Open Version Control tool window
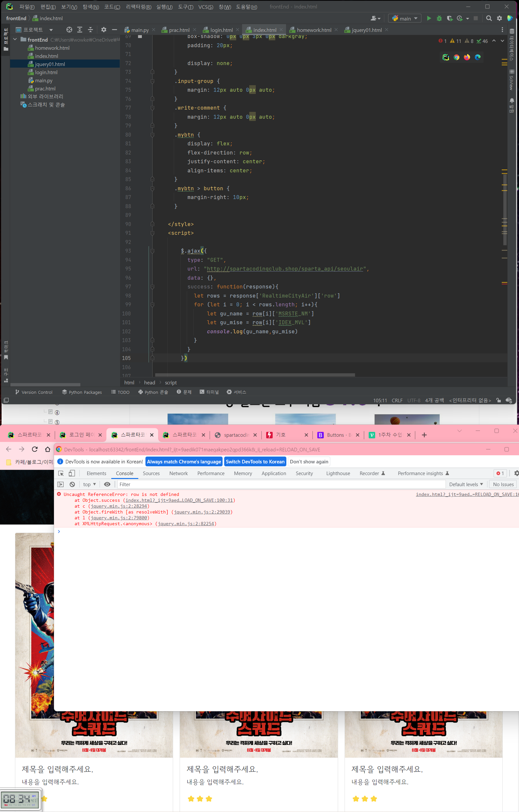The height and width of the screenshot is (812, 519). coord(34,392)
